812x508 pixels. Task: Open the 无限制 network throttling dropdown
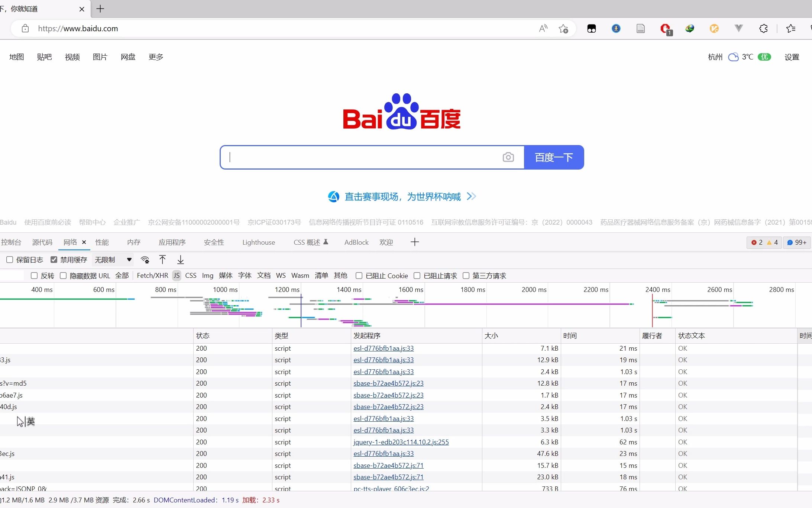(113, 260)
